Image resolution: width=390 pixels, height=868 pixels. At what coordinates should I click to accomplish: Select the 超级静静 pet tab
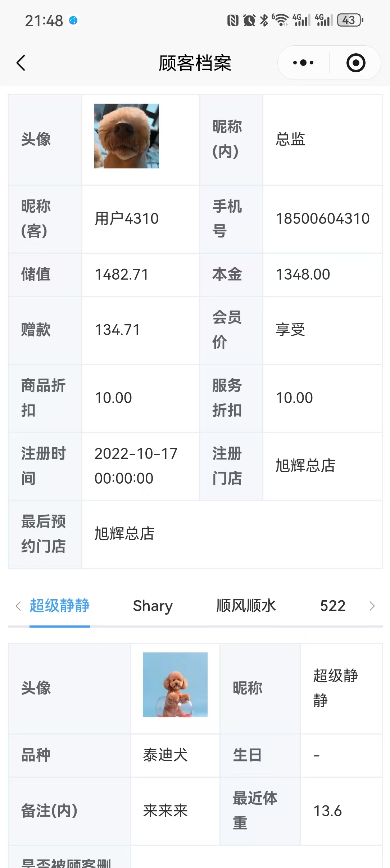(60, 606)
